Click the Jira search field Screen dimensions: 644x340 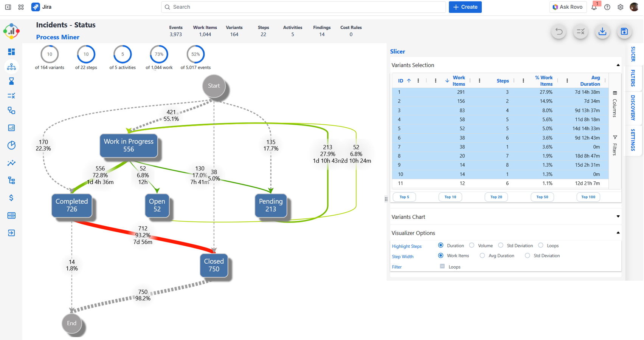click(303, 7)
